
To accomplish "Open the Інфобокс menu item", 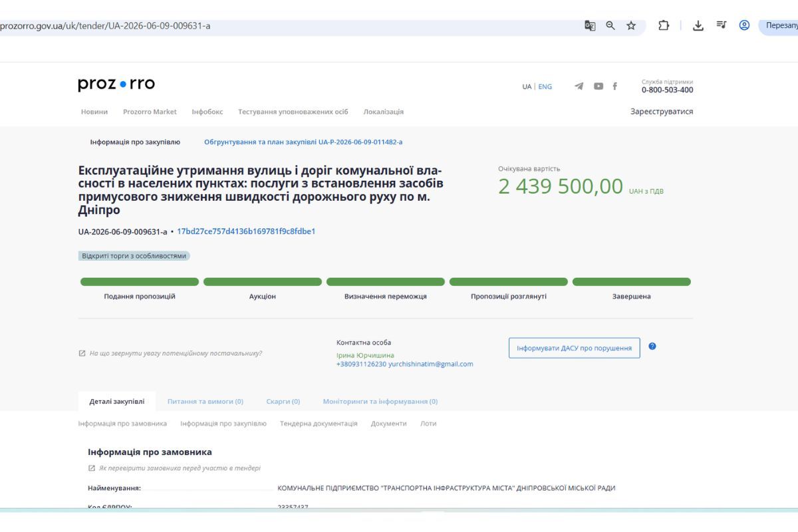I will [207, 112].
